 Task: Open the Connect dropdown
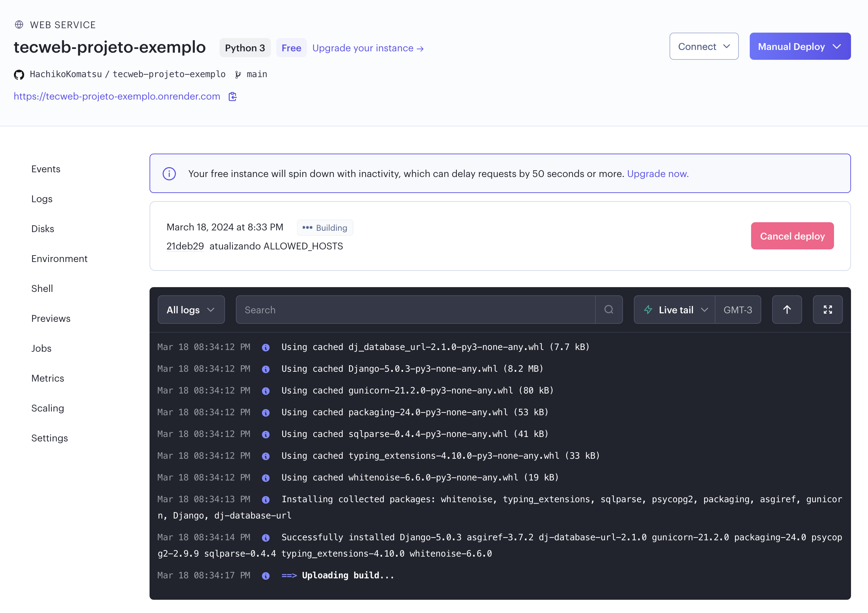[x=704, y=46]
